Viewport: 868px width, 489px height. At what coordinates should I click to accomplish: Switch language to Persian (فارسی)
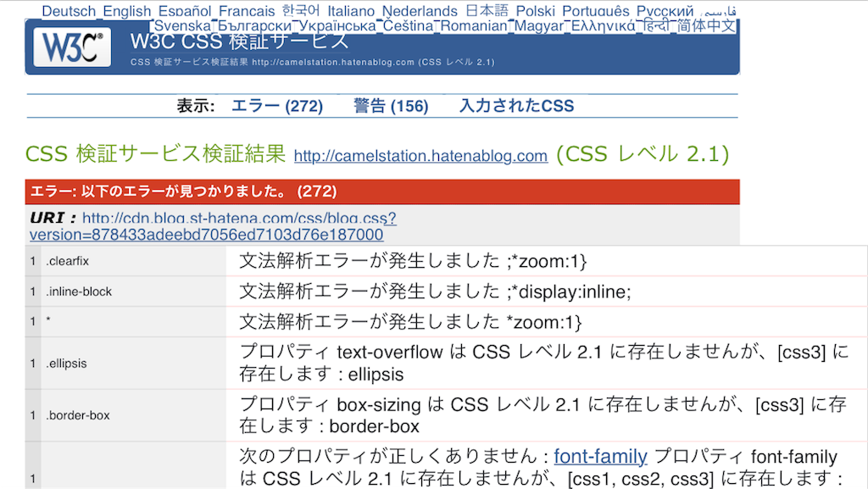tap(719, 11)
